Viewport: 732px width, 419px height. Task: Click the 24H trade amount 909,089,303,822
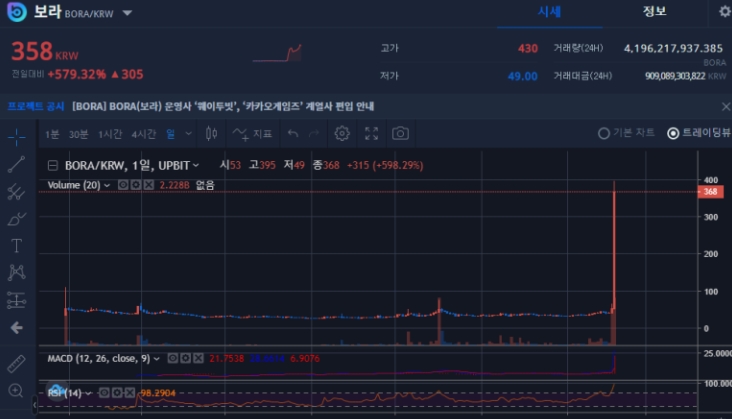(x=675, y=76)
